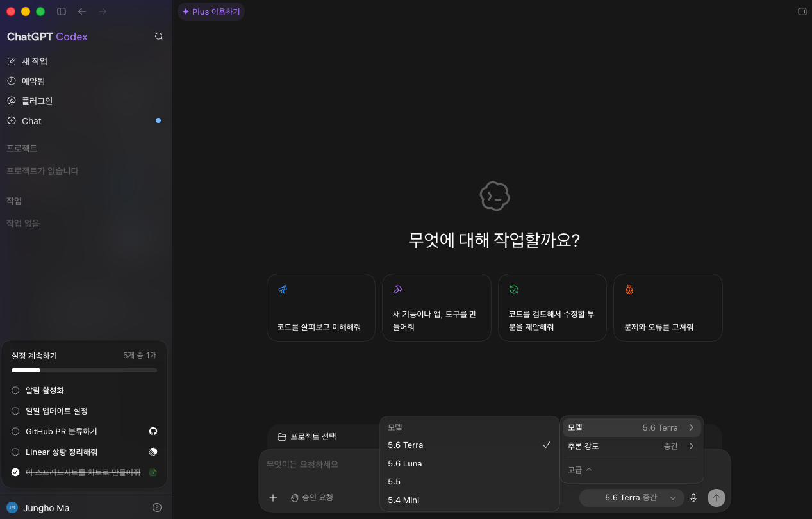Click the green review icon on code-review card
Screen dimensions: 812x519
tap(513, 290)
